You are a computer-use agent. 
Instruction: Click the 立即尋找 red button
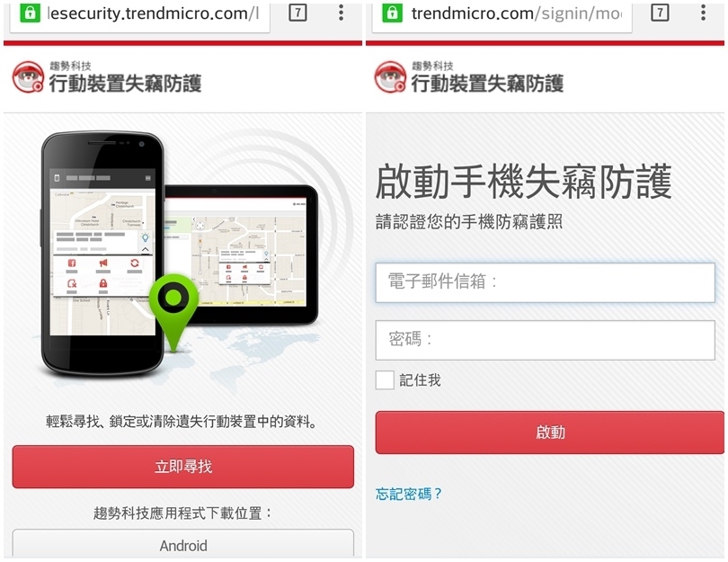point(183,467)
